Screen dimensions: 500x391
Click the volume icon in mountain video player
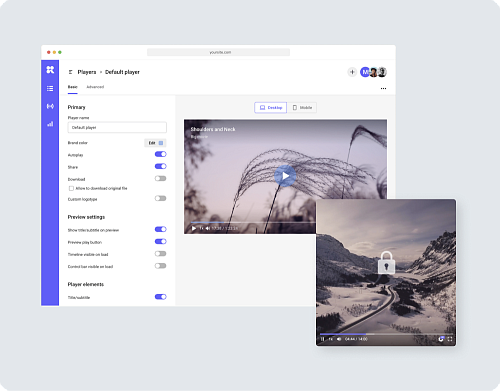(x=339, y=339)
